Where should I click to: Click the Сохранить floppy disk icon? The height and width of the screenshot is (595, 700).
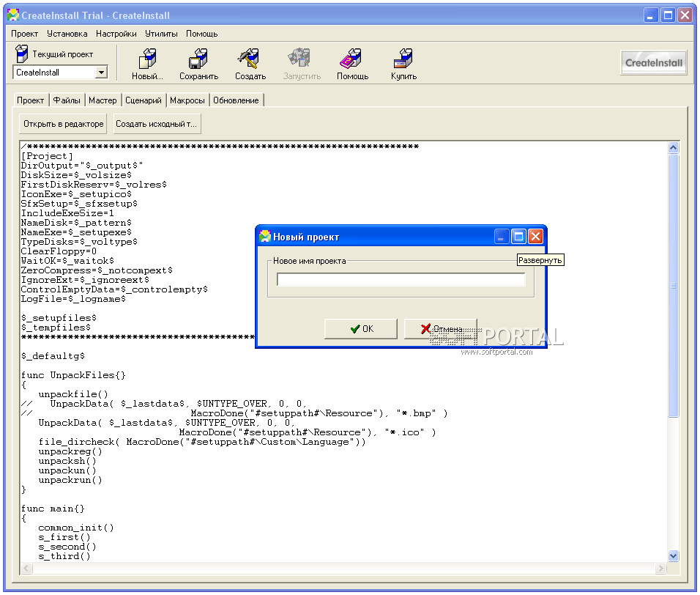(x=198, y=59)
